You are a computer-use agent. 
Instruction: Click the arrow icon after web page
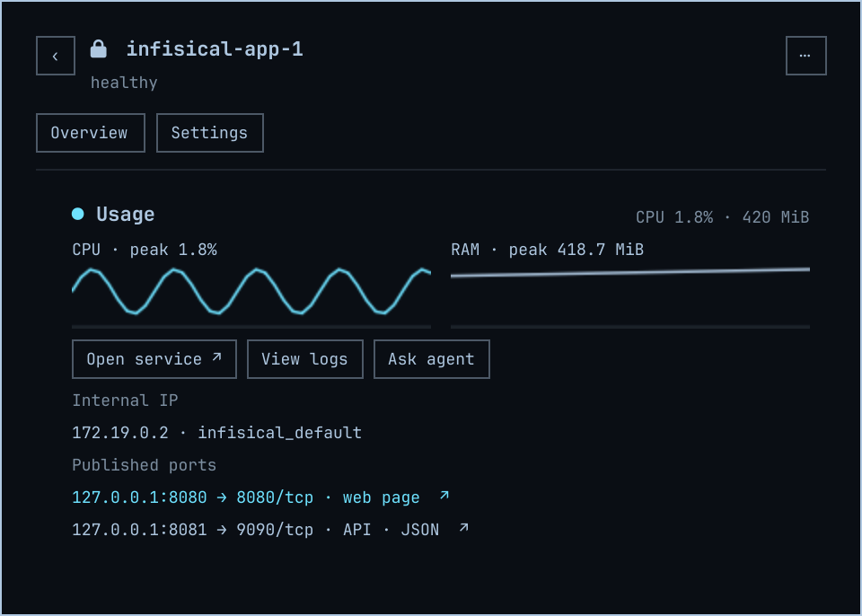pyautogui.click(x=444, y=496)
